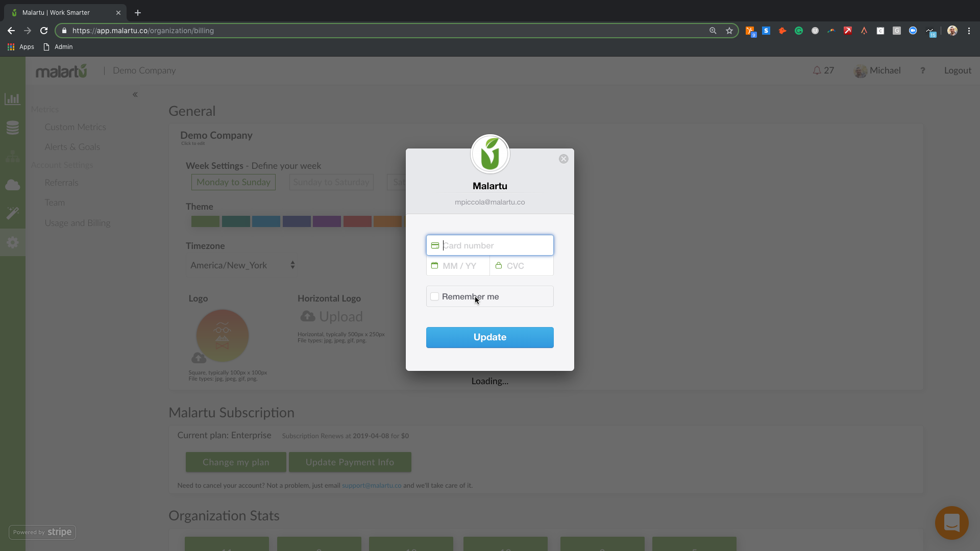
Task: Click the Powered by Stripe badge
Action: tap(42, 532)
